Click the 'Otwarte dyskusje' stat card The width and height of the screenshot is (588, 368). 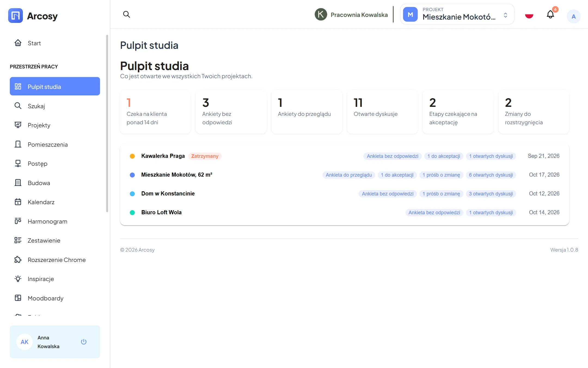click(382, 112)
